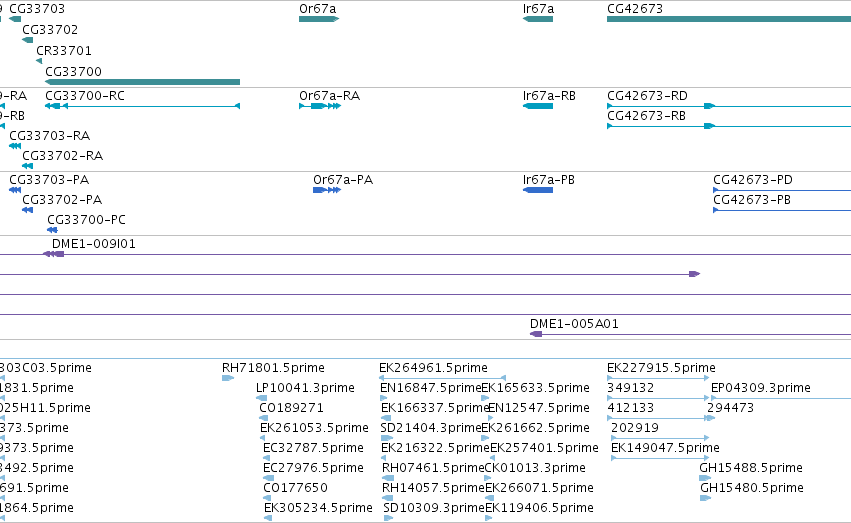Click the DME1-009I01 feature label
This screenshot has height=523, width=851.
click(94, 244)
